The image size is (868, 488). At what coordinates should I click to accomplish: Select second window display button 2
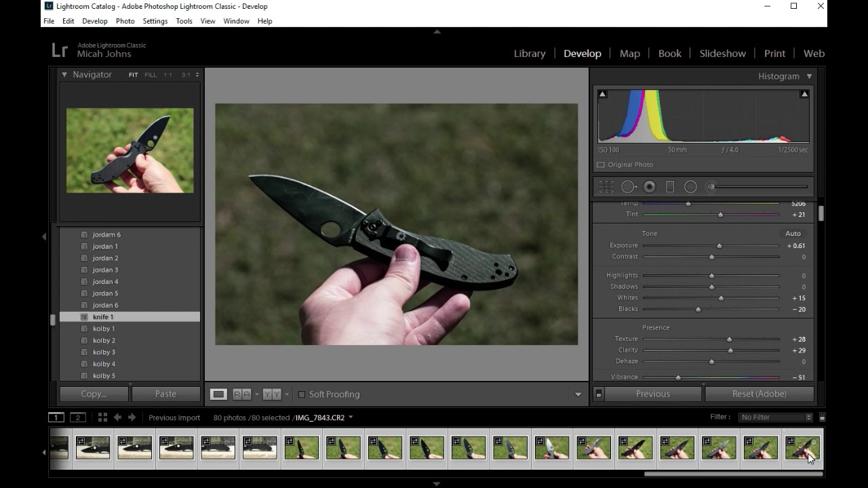coord(78,418)
